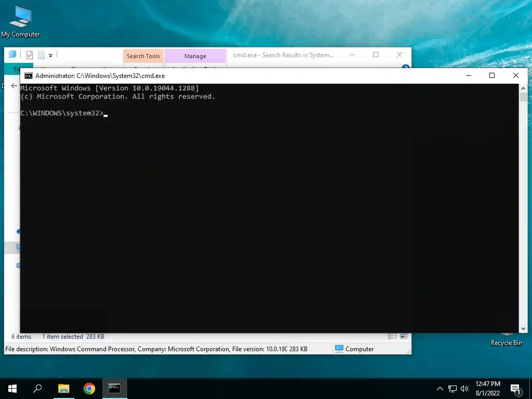Viewport: 532px width, 399px height.
Task: Maximize the Administrator cmd.exe window
Action: pos(492,76)
